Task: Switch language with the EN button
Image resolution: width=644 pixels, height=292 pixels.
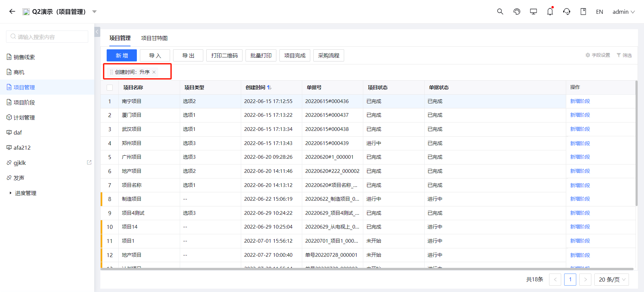Action: (599, 12)
